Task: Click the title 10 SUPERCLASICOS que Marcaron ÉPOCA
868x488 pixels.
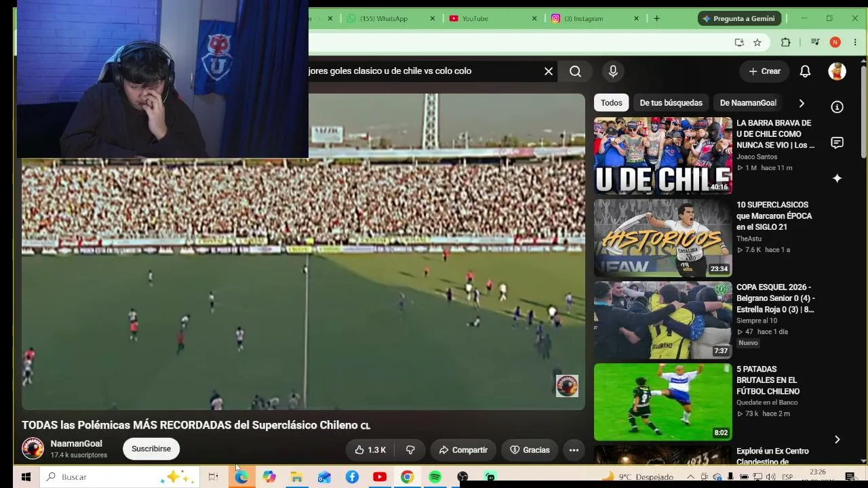Action: (774, 216)
